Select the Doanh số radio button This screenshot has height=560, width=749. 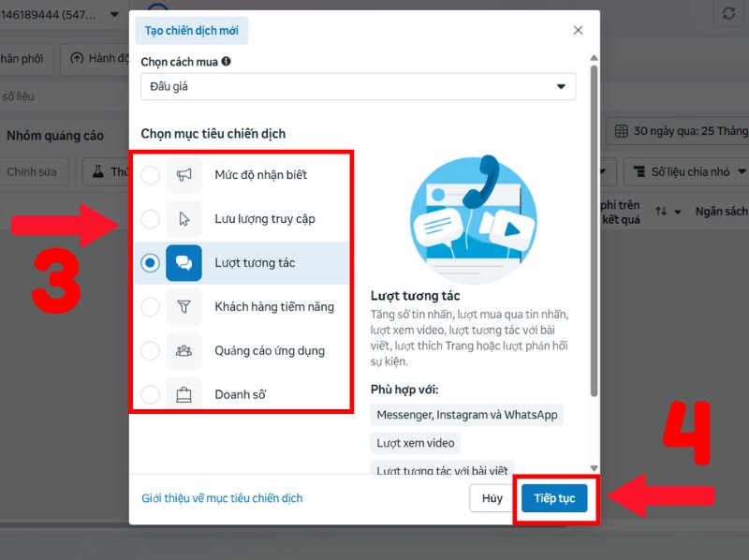coord(150,394)
